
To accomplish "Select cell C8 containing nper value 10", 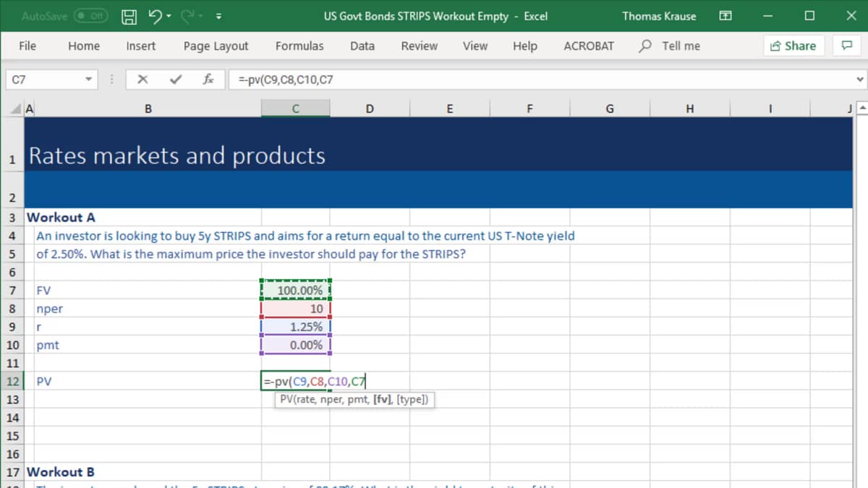I will [296, 309].
